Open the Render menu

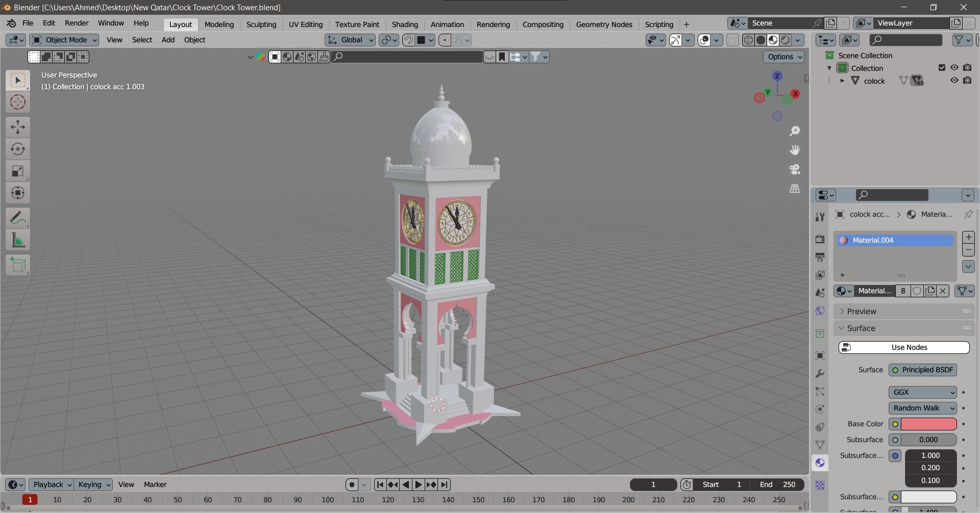[x=77, y=23]
